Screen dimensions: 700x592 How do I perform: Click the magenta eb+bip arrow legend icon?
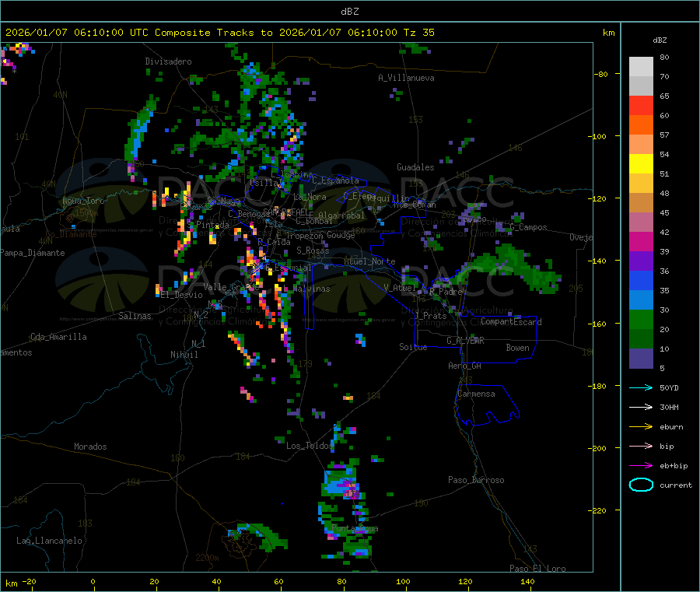click(x=641, y=466)
